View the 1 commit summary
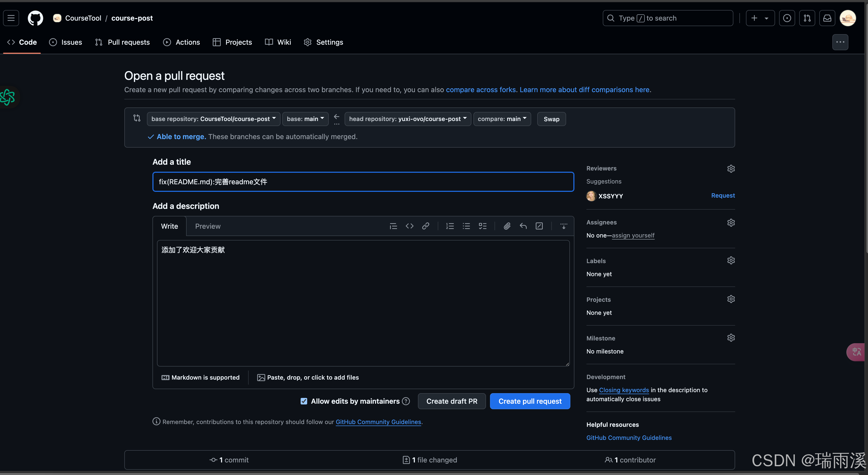Screen dimensions: 868x475 [x=229, y=460]
